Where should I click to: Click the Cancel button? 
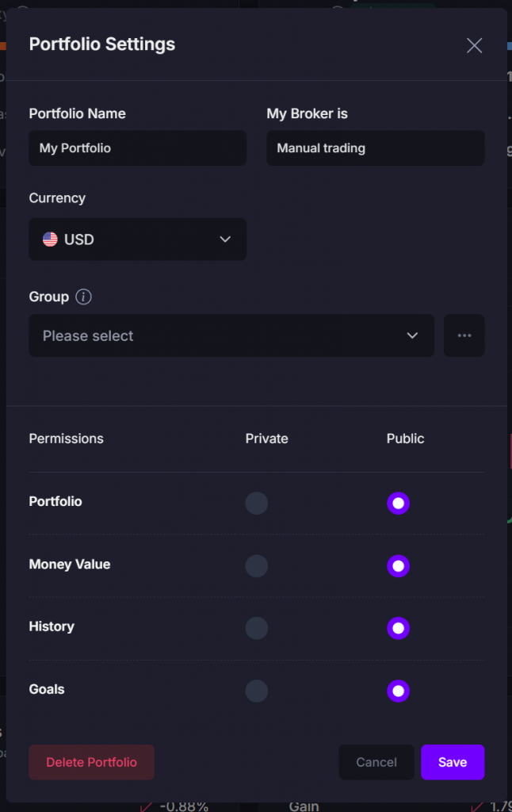tap(376, 762)
